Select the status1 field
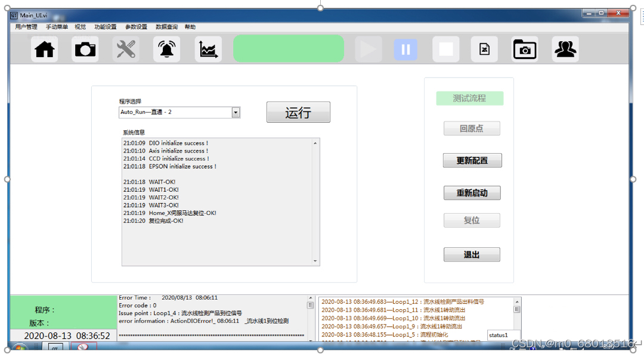The height and width of the screenshot is (355, 644). pos(503,335)
